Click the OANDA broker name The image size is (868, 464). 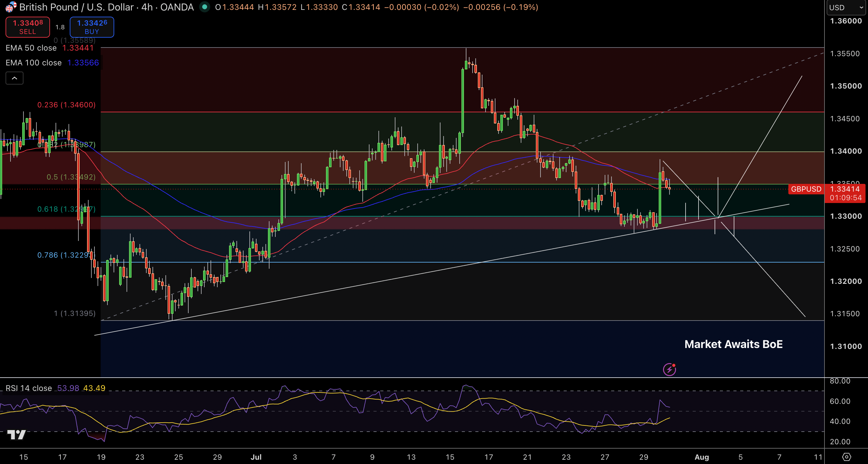[177, 7]
